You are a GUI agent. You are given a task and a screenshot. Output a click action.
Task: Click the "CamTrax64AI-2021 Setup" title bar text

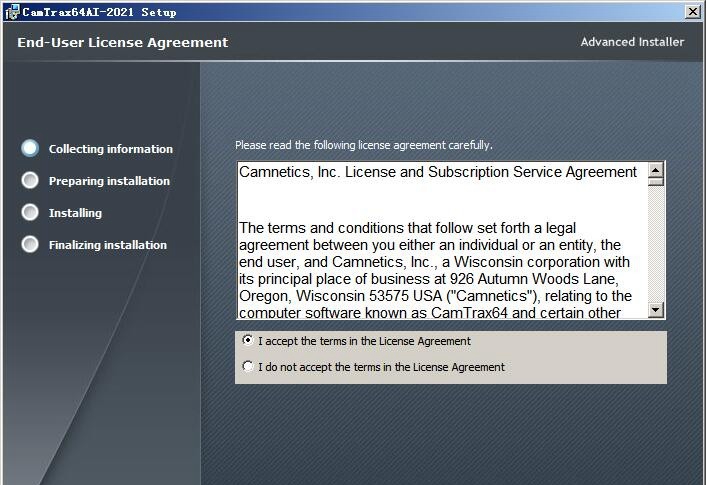coord(100,12)
